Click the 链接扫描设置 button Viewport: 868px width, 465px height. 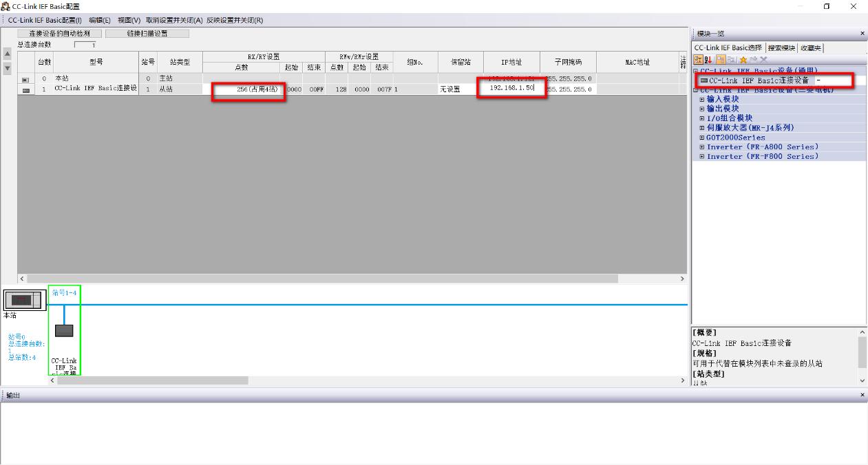pyautogui.click(x=147, y=33)
